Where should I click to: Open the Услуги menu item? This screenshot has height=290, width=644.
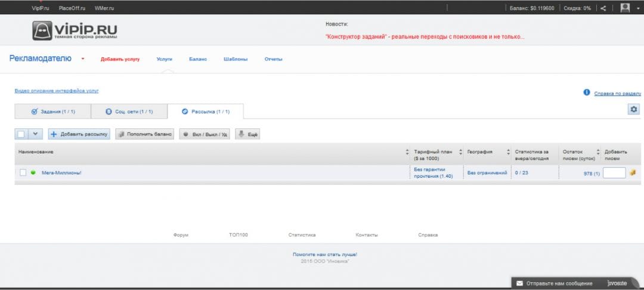coord(165,59)
